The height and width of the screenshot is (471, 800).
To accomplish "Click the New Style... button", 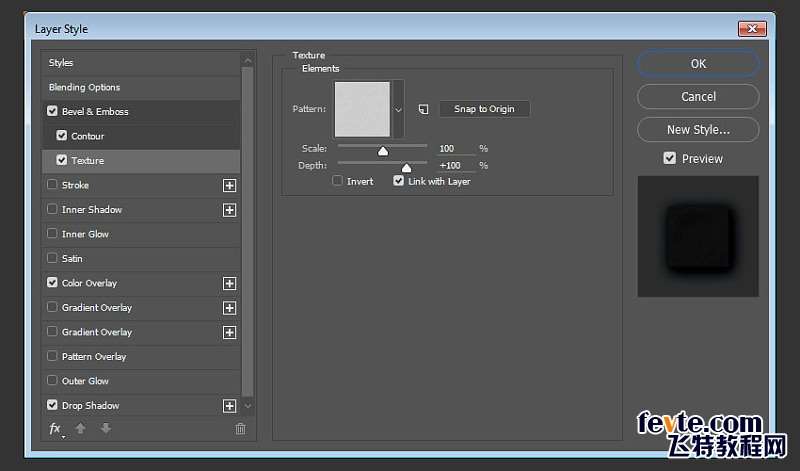I will click(698, 130).
